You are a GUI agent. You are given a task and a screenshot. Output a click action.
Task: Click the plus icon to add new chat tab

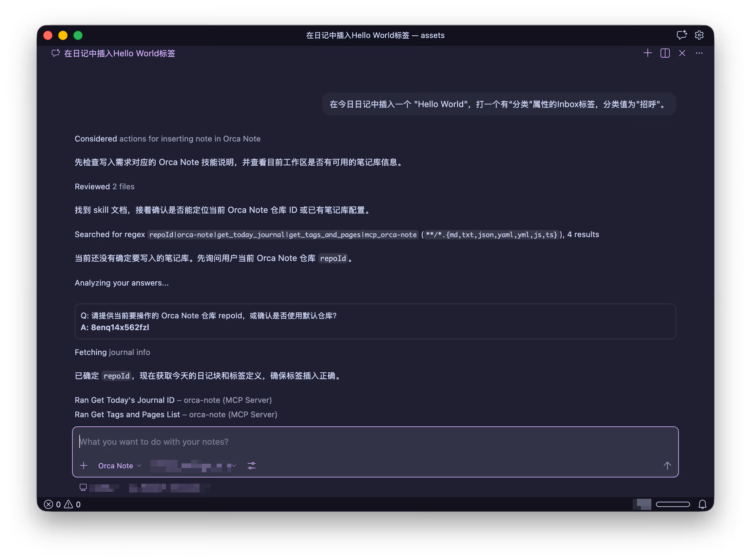[647, 53]
